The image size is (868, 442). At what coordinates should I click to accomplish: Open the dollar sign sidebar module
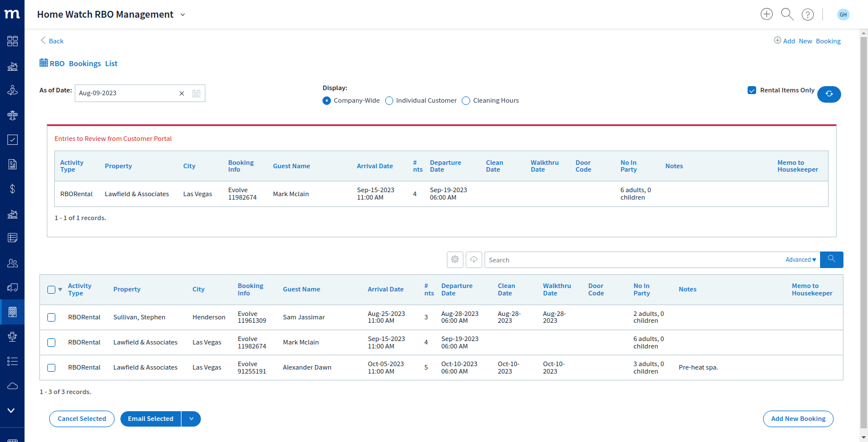(x=12, y=189)
